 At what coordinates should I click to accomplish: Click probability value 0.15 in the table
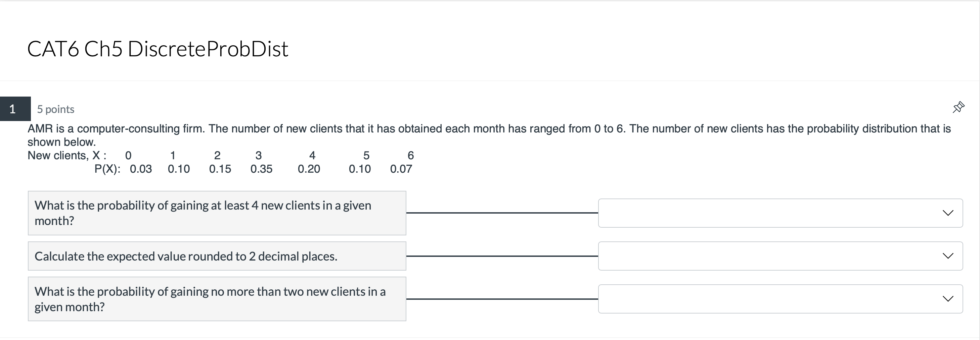pos(220,169)
